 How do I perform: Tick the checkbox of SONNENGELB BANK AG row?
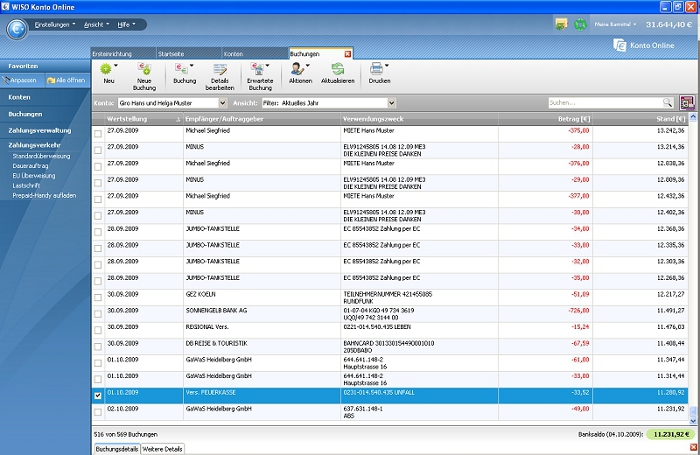click(x=98, y=314)
